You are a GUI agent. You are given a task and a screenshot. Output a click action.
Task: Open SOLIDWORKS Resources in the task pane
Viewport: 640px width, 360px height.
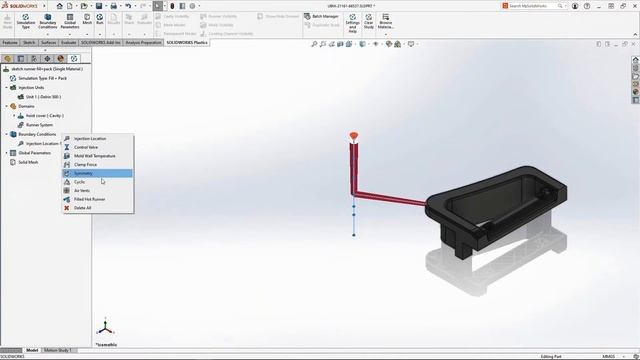[636, 60]
